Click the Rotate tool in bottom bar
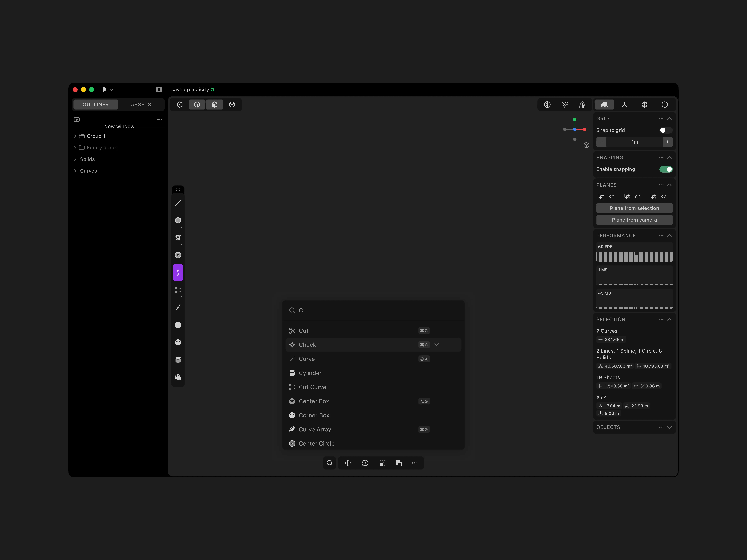 pyautogui.click(x=365, y=463)
